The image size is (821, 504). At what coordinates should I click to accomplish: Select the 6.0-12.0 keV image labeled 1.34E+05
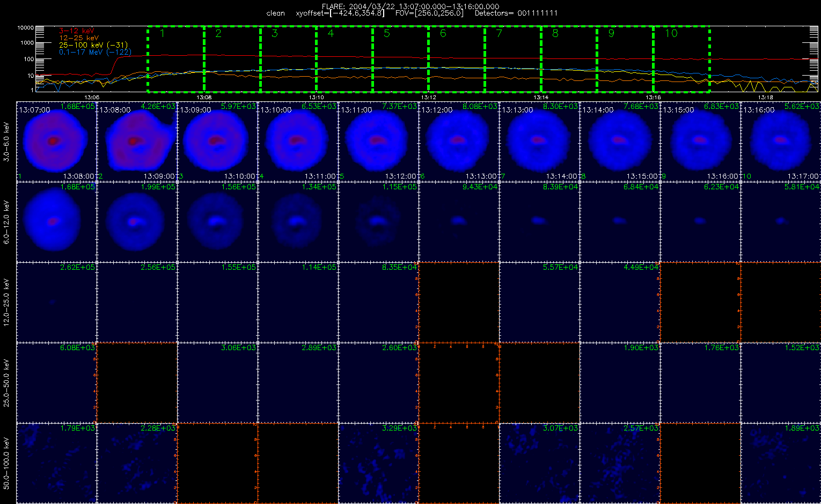click(x=298, y=221)
